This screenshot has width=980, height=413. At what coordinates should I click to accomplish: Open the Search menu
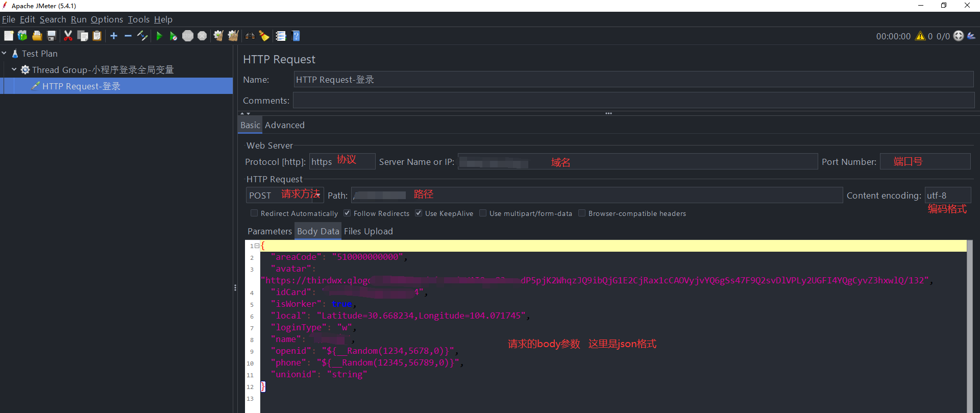tap(53, 19)
